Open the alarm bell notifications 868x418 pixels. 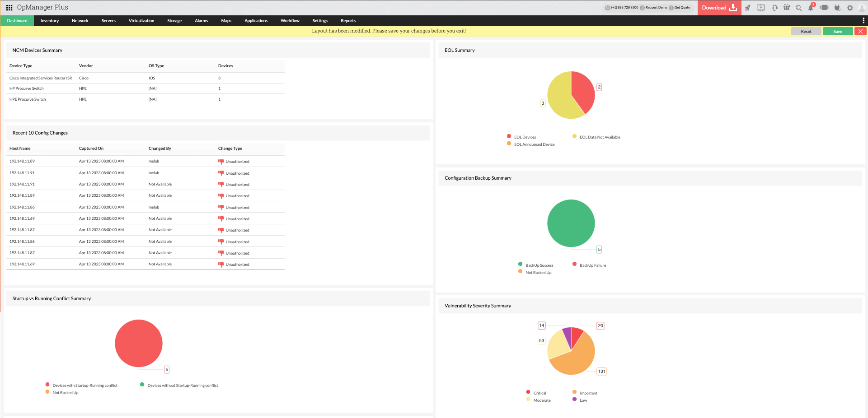[811, 8]
